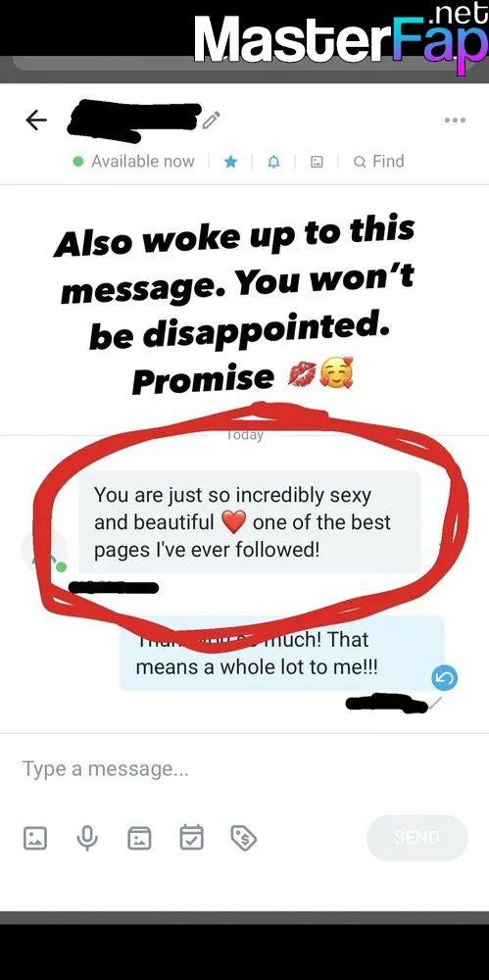The image size is (489, 980).
Task: Schedule message with the calendar icon
Action: [x=191, y=838]
